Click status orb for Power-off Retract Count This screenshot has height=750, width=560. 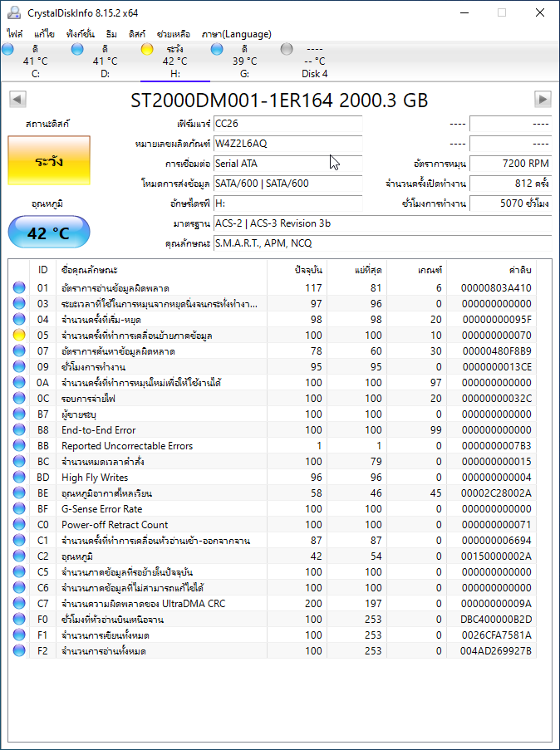tap(19, 525)
